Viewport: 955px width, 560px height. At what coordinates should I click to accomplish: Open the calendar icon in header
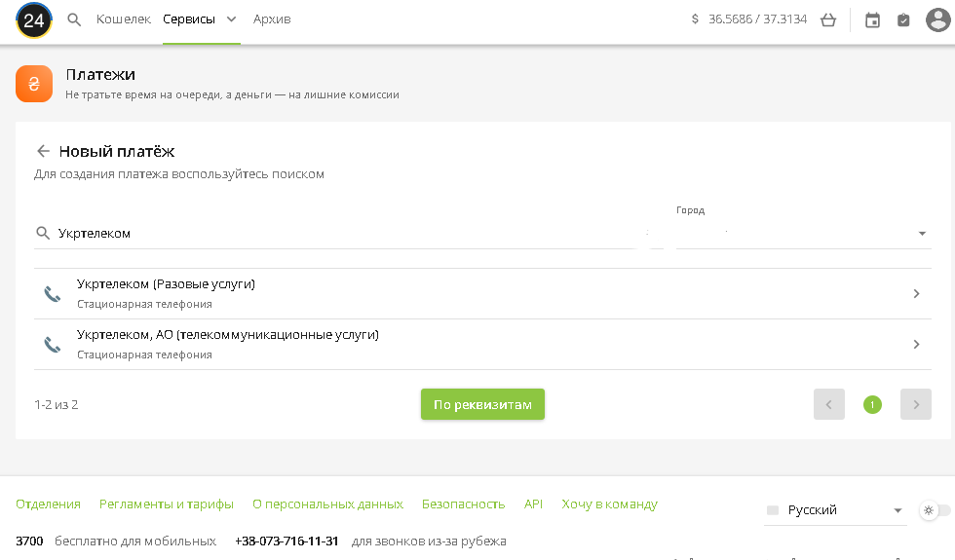point(872,19)
